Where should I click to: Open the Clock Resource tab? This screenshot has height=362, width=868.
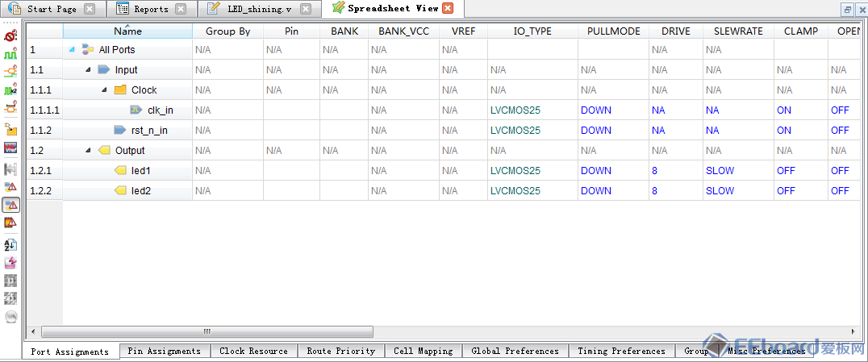coord(253,351)
